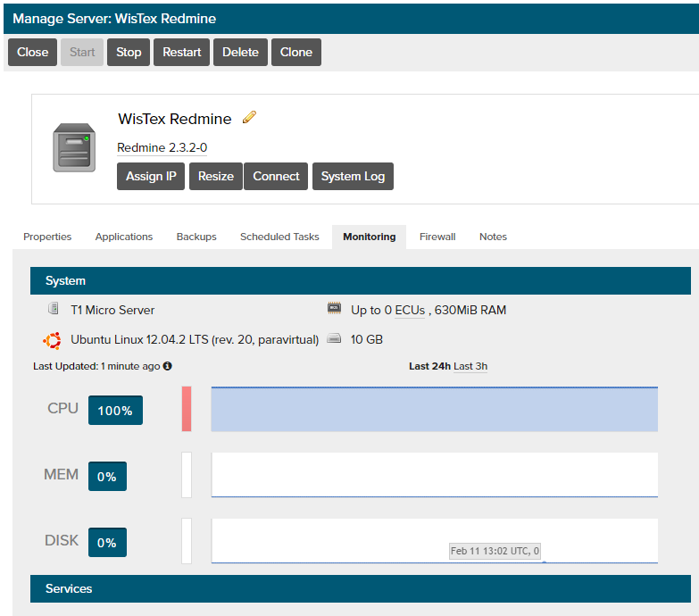Click the CPU history chart
This screenshot has height=616, width=699.
point(434,409)
